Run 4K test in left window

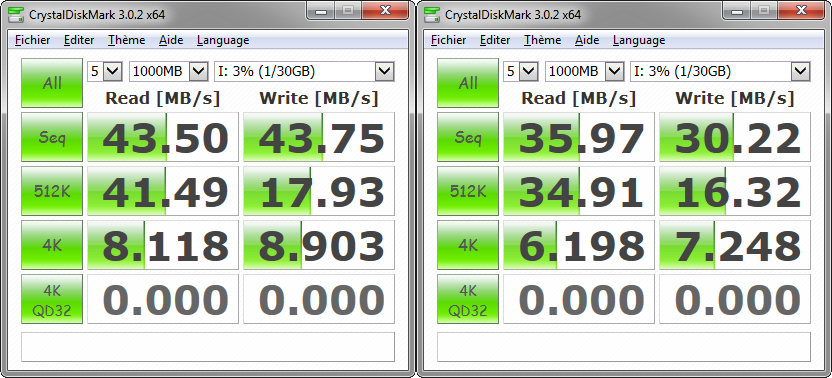52,245
